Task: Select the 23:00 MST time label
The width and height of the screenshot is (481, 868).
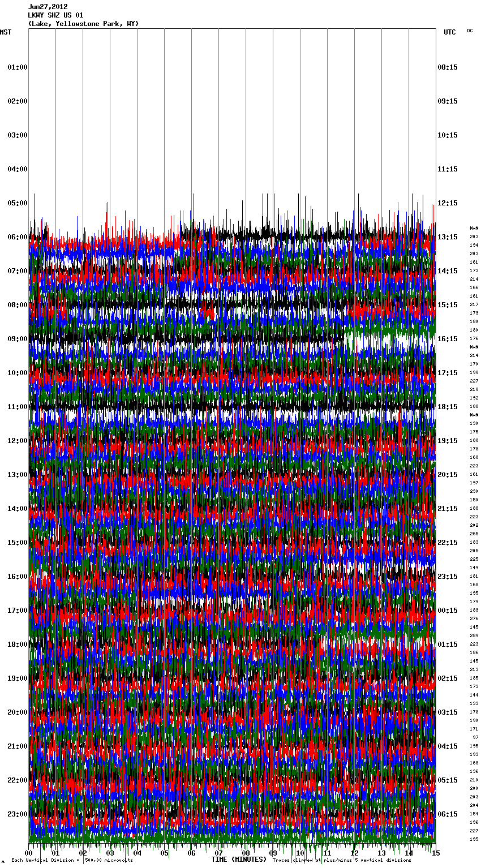Action: pyautogui.click(x=18, y=814)
